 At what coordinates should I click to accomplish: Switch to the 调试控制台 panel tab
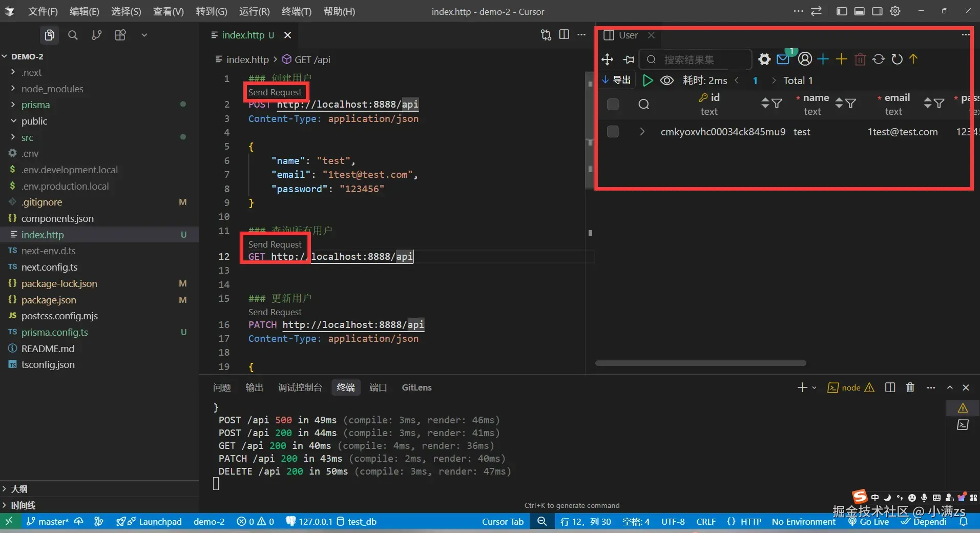tap(300, 387)
